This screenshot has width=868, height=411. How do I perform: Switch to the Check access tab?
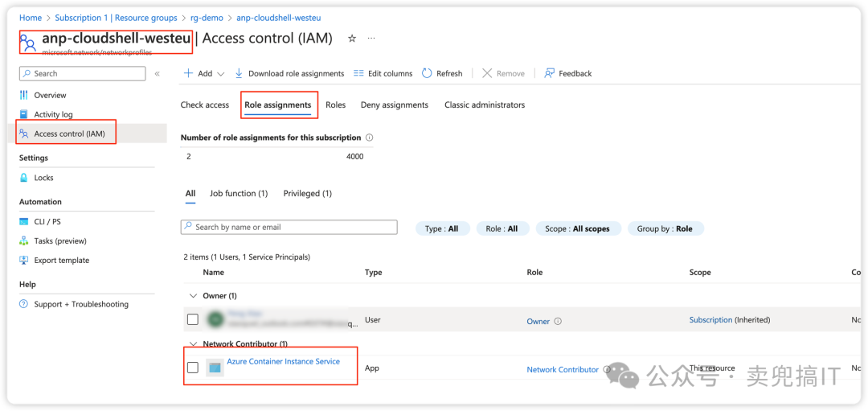pyautogui.click(x=205, y=105)
